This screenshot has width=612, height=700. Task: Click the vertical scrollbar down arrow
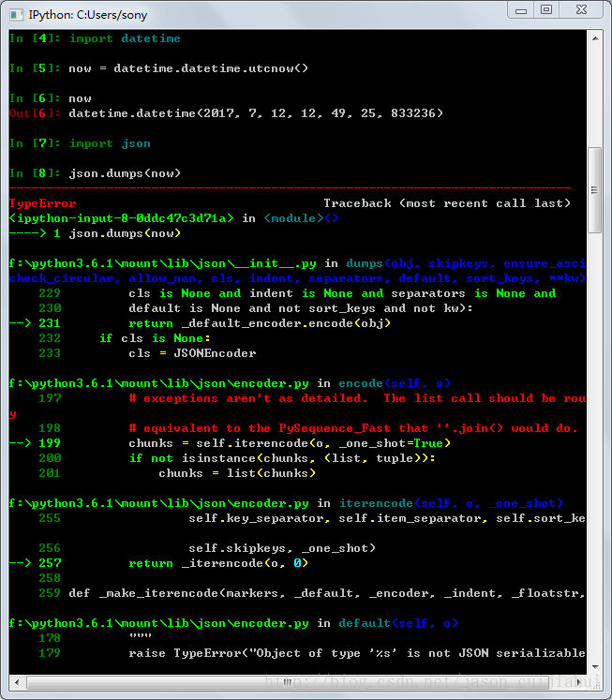(x=595, y=666)
